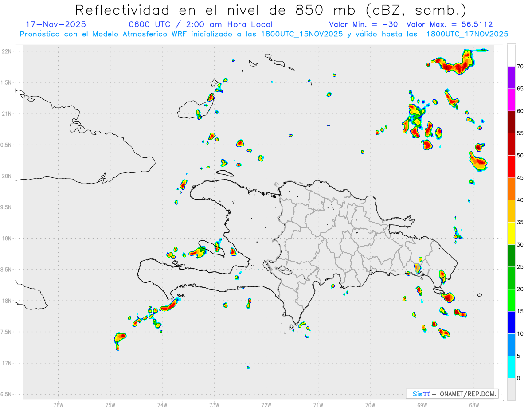This screenshot has width=532, height=411.
Task: Click the latitude label '19N'
Action: coord(7,238)
